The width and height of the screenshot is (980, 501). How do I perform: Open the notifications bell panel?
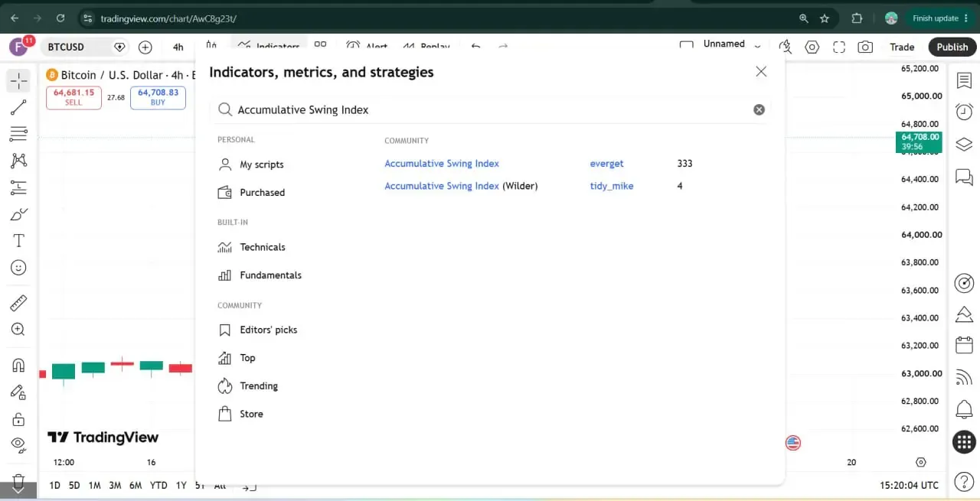point(964,409)
